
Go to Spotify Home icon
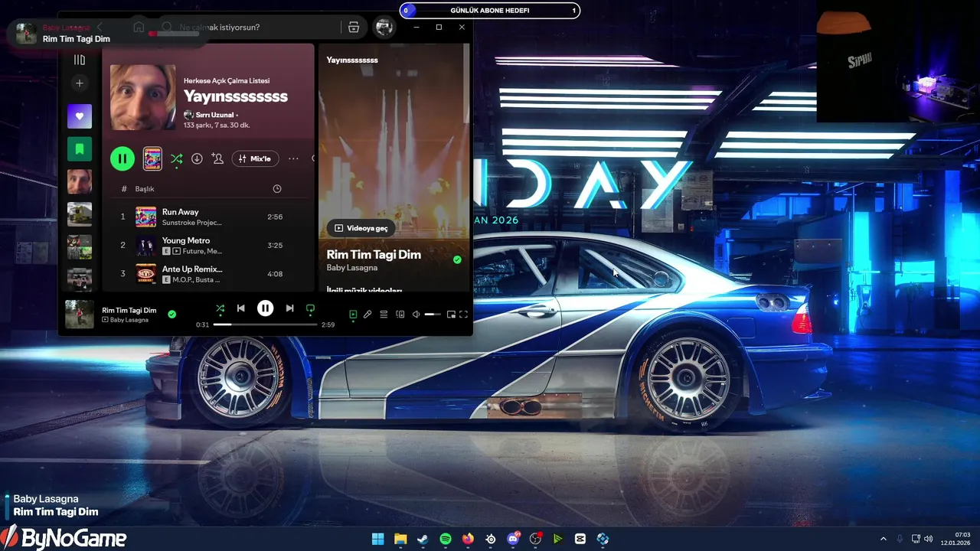tap(139, 27)
